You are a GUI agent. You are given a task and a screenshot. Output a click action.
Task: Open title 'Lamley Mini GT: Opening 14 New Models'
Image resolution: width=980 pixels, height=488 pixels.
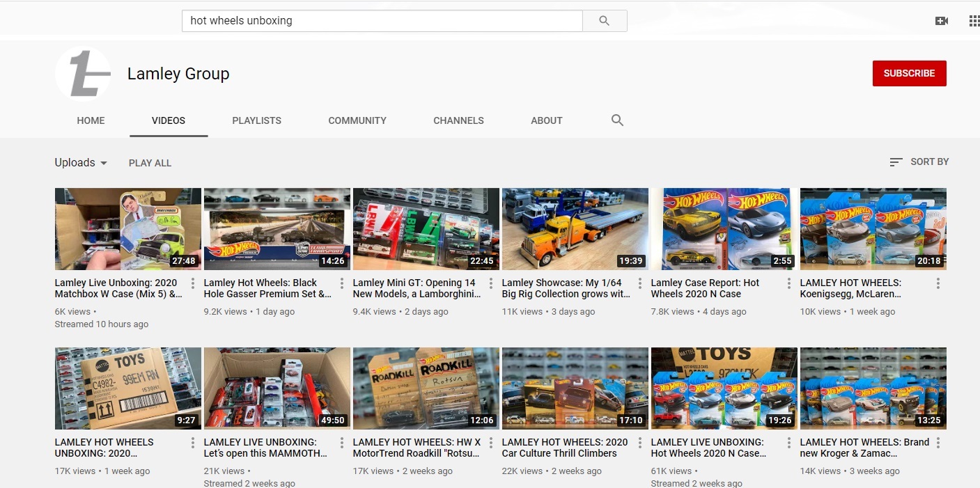[x=417, y=288]
